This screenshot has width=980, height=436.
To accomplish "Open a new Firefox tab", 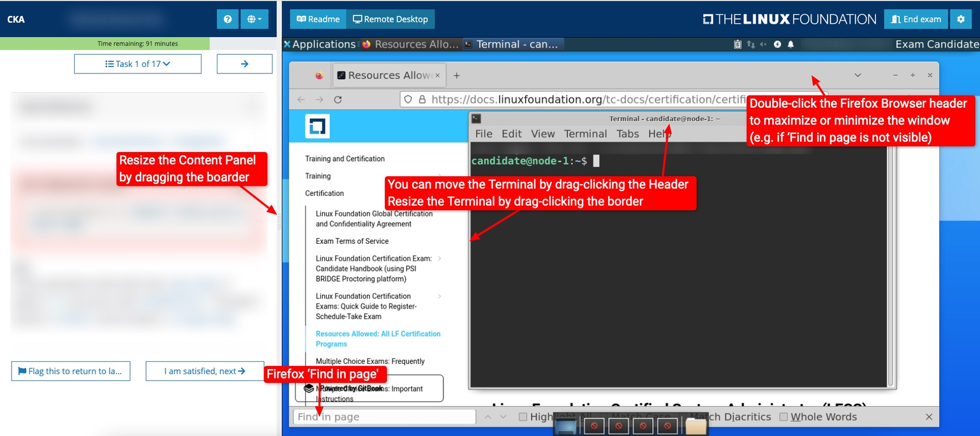I will [456, 75].
